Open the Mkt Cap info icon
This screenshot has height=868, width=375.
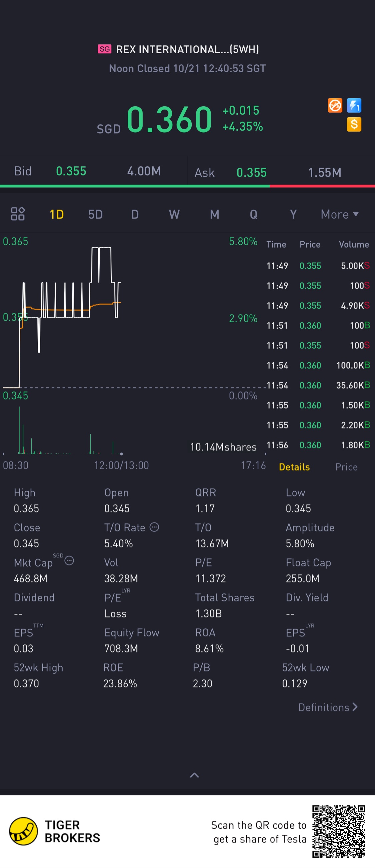tap(69, 561)
